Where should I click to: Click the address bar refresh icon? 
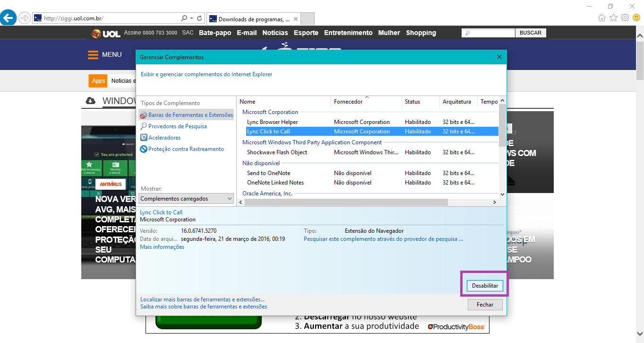pos(200,18)
